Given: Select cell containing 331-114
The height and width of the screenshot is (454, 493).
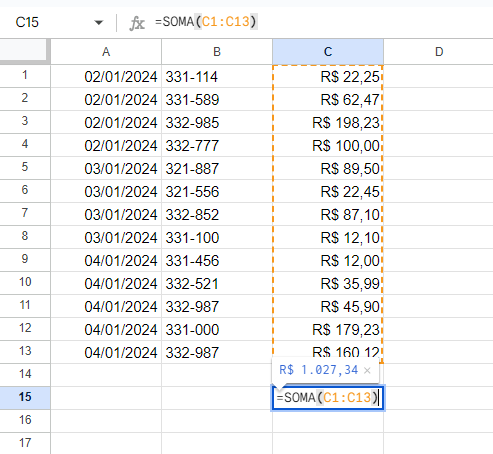Looking at the screenshot, I should pos(217,76).
